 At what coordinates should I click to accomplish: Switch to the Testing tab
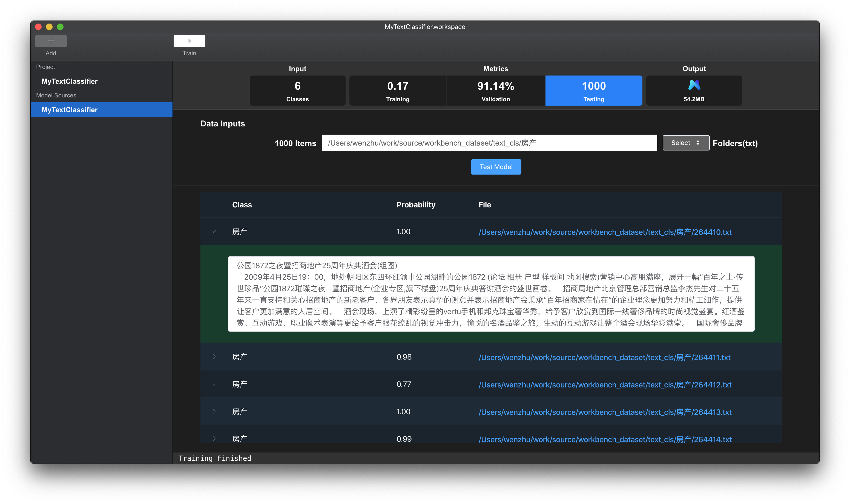click(x=593, y=91)
